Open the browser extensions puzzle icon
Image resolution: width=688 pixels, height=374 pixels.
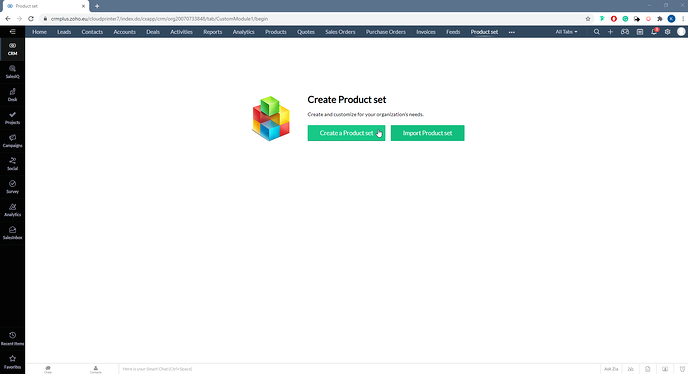tap(659, 19)
